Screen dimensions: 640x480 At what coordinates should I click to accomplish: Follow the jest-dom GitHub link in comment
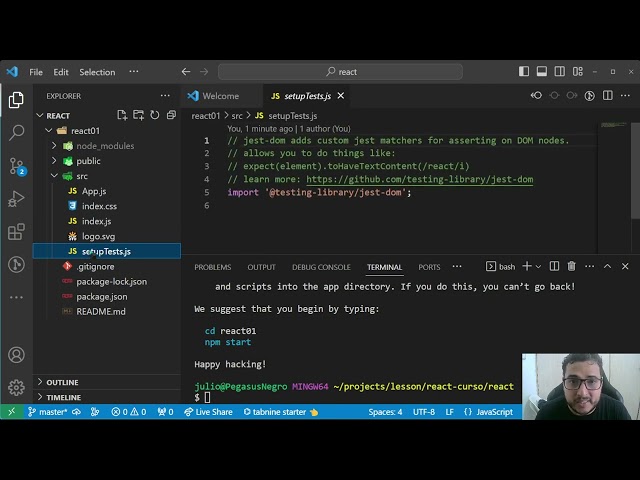tap(420, 179)
